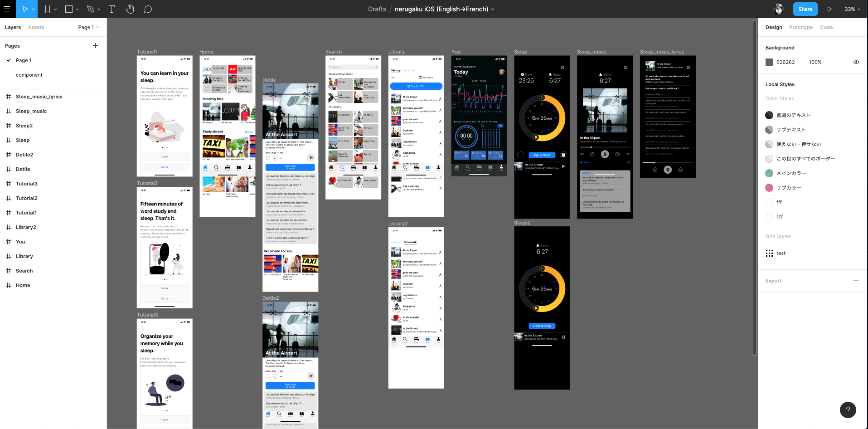Open the main hamburger menu
The image size is (868, 429).
coord(7,9)
